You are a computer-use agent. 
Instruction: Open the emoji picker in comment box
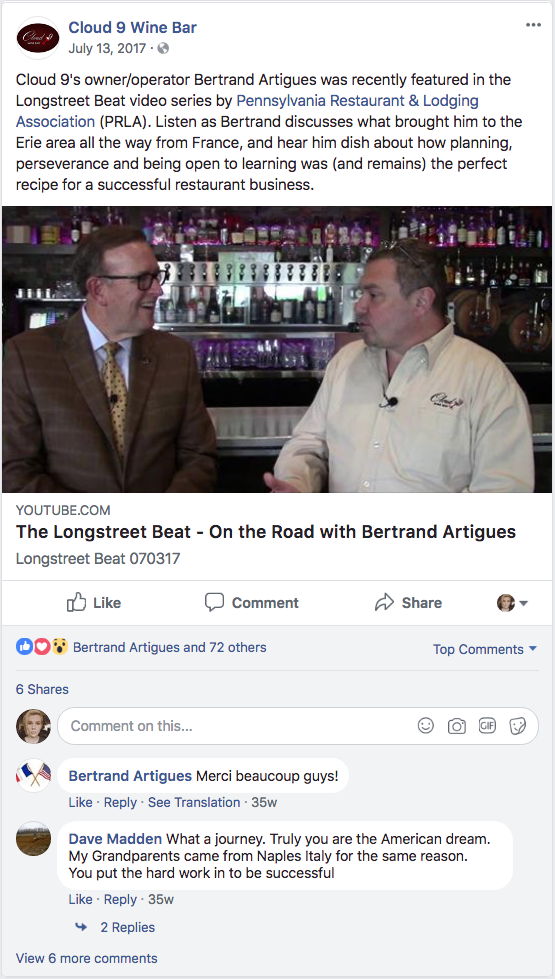coord(426,726)
